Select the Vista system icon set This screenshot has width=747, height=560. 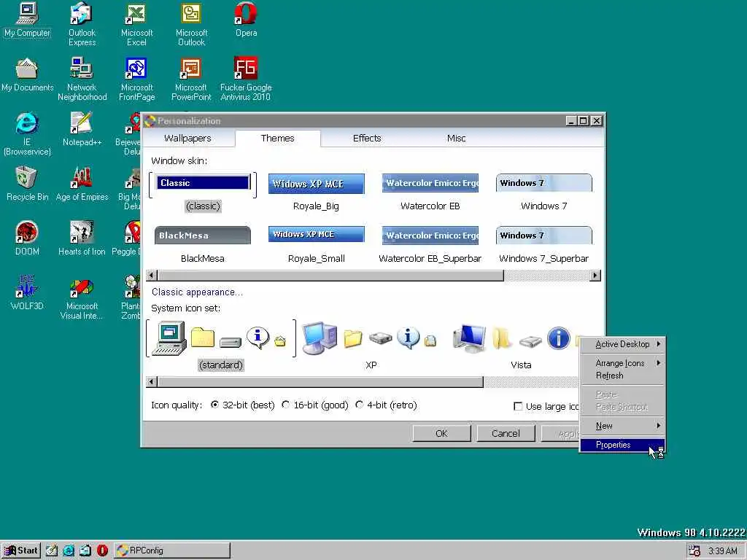coord(521,346)
